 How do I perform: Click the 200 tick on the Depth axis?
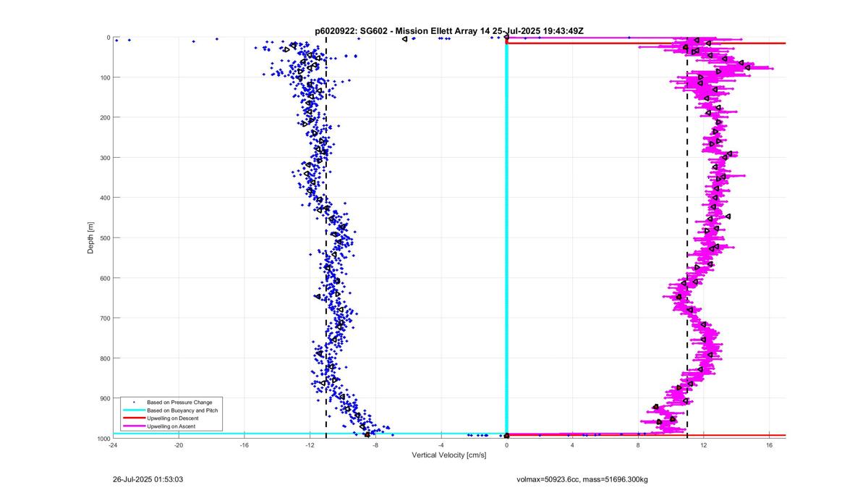click(105, 117)
